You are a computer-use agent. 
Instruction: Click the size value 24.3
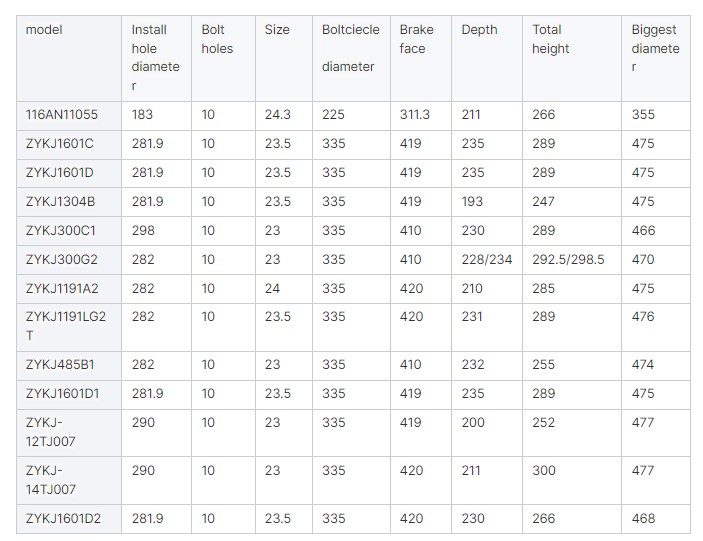[277, 115]
